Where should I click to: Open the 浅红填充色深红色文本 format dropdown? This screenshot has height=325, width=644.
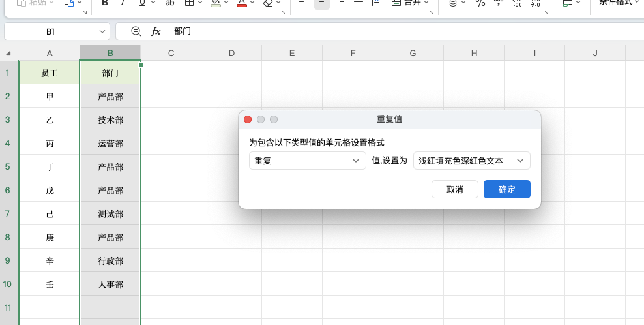point(471,161)
